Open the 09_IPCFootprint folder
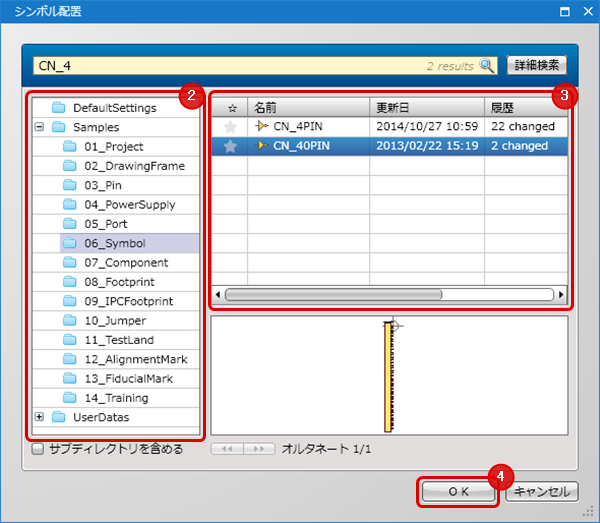This screenshot has width=600, height=523. tap(118, 301)
